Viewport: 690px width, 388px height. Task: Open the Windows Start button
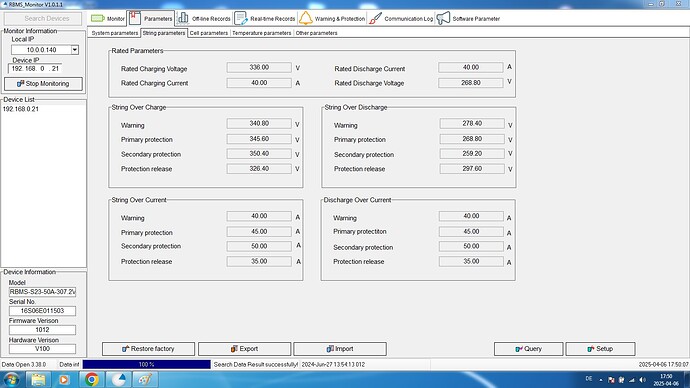[12, 380]
